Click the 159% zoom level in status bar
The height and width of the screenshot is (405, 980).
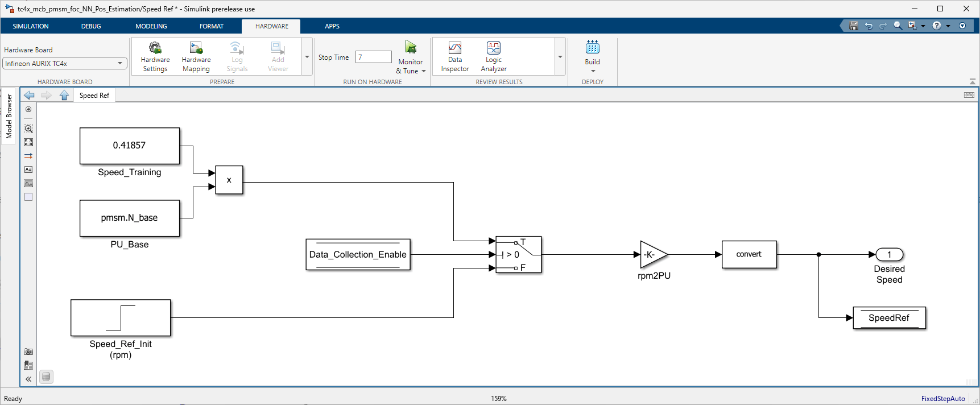[499, 398]
